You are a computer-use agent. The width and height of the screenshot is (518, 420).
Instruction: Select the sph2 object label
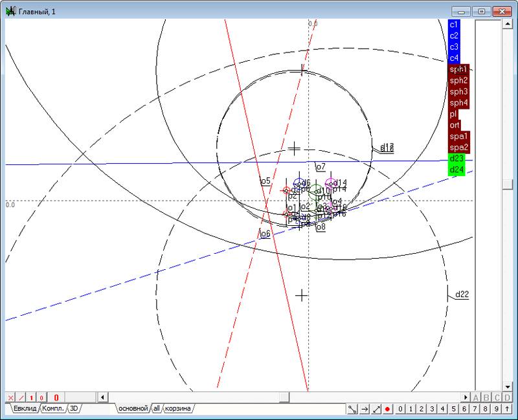click(458, 80)
